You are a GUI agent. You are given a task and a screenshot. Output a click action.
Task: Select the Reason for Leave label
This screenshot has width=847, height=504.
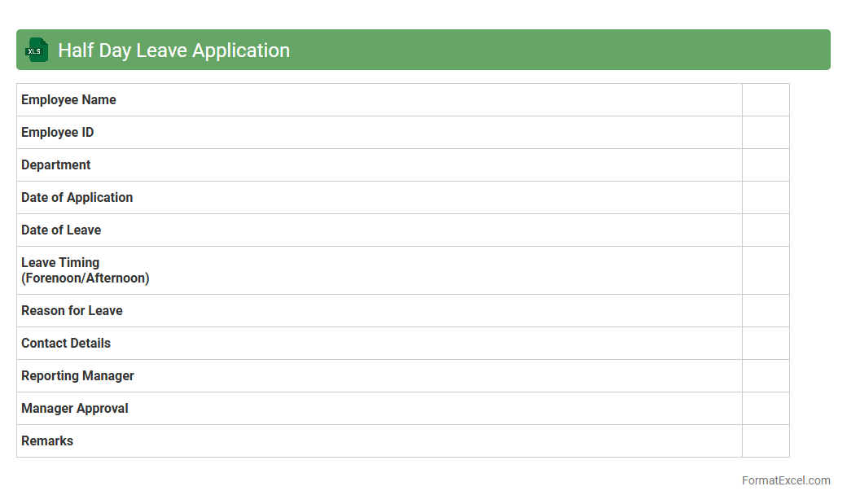coord(72,311)
